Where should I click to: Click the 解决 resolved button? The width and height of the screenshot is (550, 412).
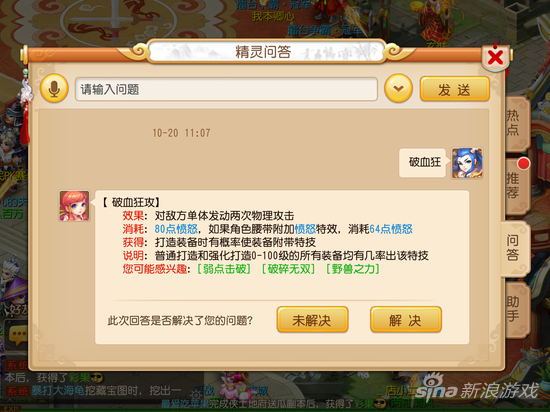point(406,320)
